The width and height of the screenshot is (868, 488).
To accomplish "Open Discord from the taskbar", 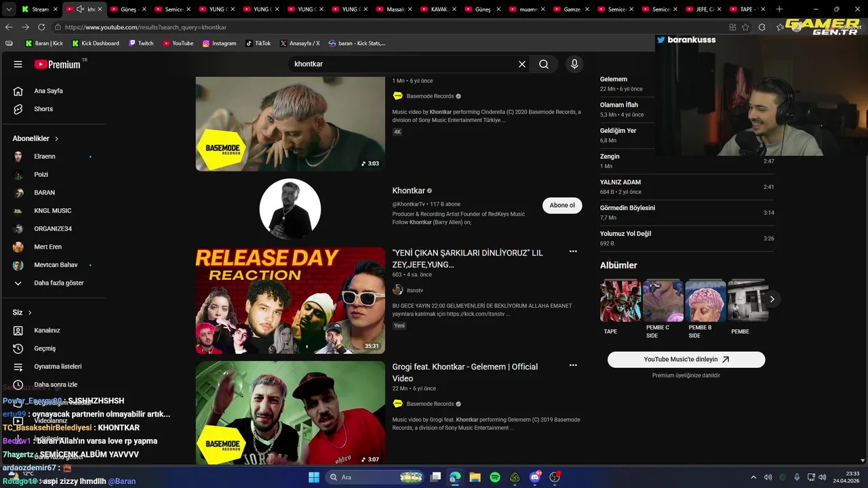I will [x=535, y=477].
